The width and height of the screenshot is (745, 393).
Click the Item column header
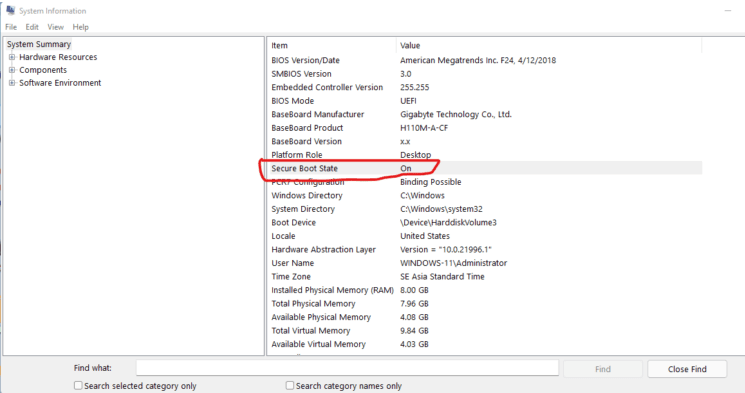pyautogui.click(x=332, y=46)
